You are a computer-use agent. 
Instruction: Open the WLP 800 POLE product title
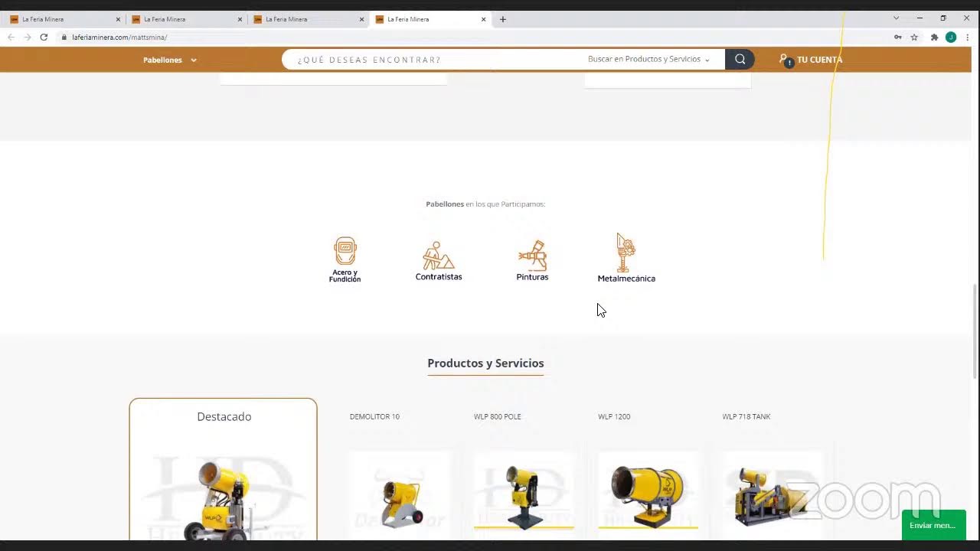pyautogui.click(x=498, y=417)
